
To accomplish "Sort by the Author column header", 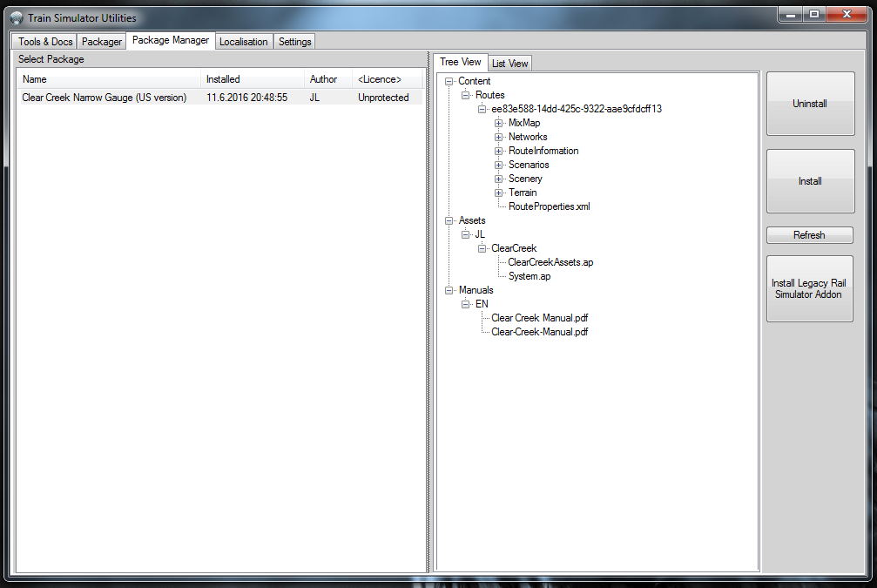I will (x=328, y=79).
